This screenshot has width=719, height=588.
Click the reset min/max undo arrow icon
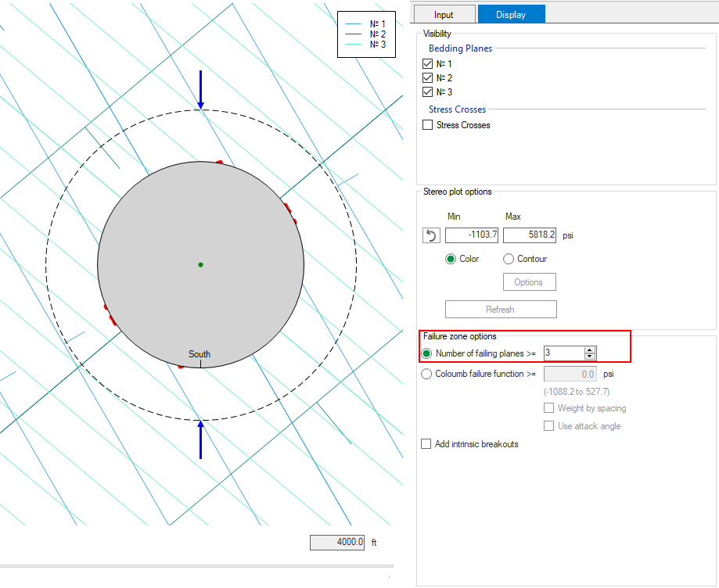coord(432,235)
